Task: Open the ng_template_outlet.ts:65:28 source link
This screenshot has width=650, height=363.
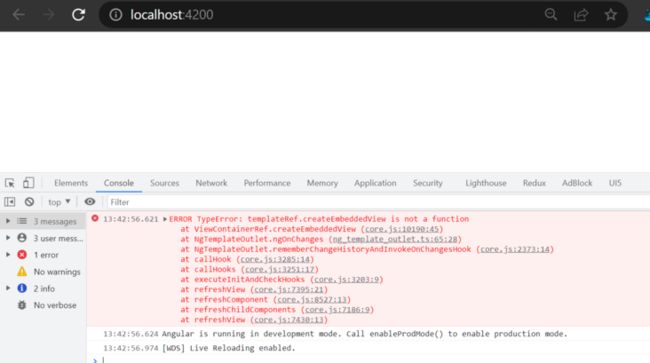Action: coord(395,239)
